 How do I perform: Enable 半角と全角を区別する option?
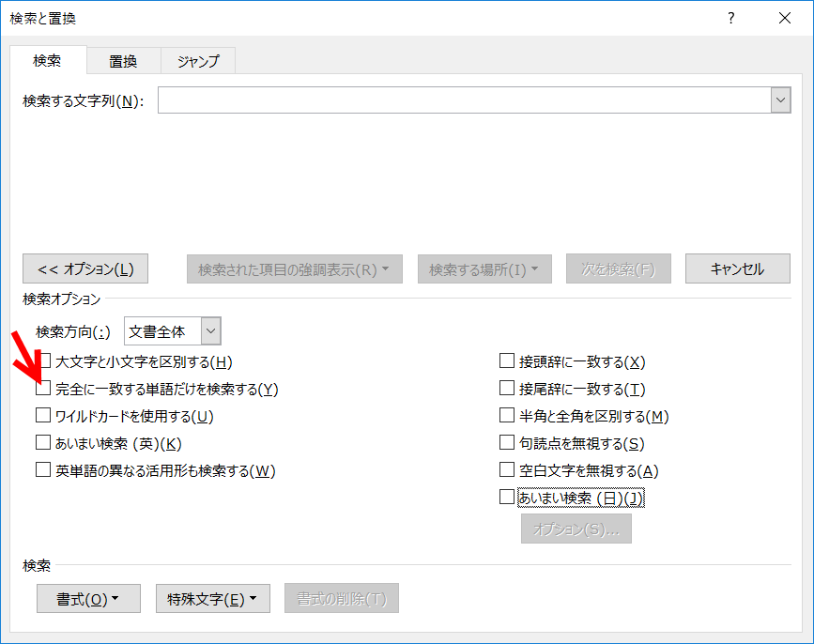point(507,416)
